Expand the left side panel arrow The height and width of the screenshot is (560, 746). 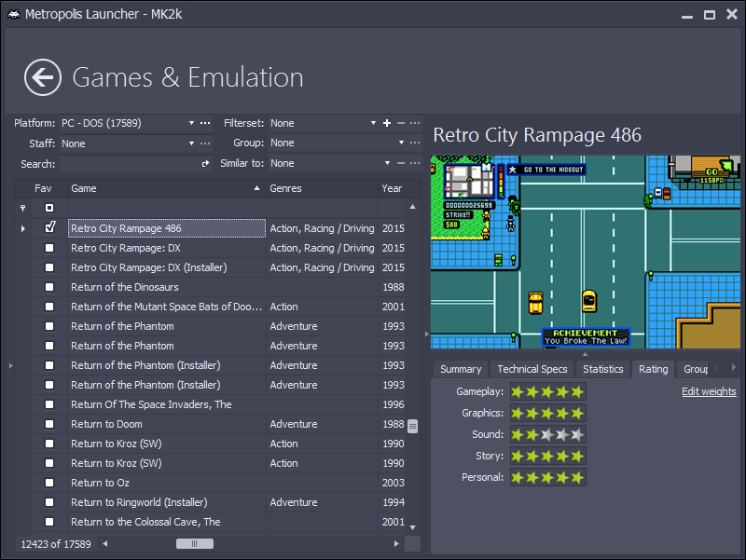(10, 365)
